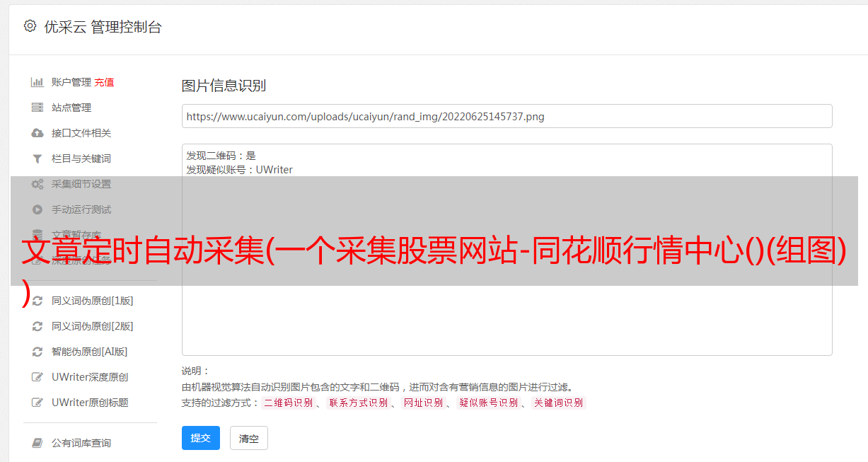Image resolution: width=868 pixels, height=462 pixels.
Task: Click the 优采云 管理控制台 title
Action: coord(103,27)
